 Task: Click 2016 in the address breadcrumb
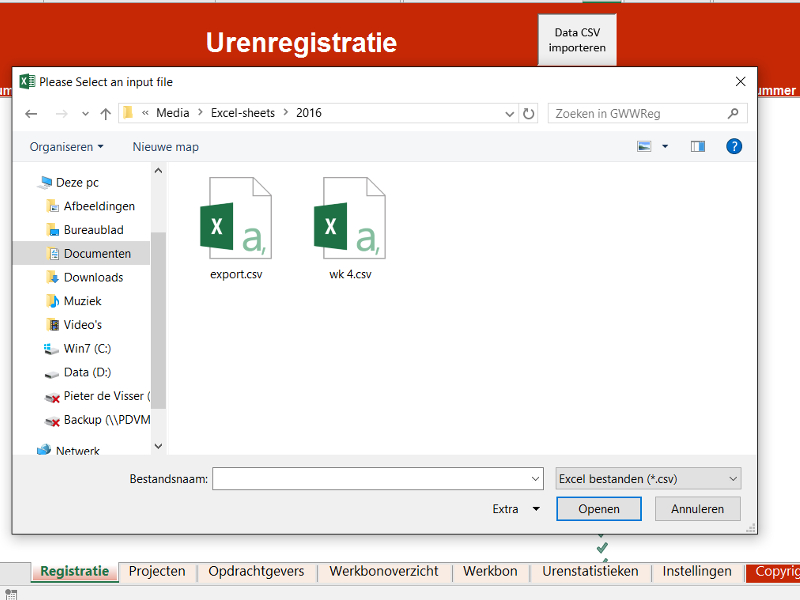pyautogui.click(x=309, y=113)
